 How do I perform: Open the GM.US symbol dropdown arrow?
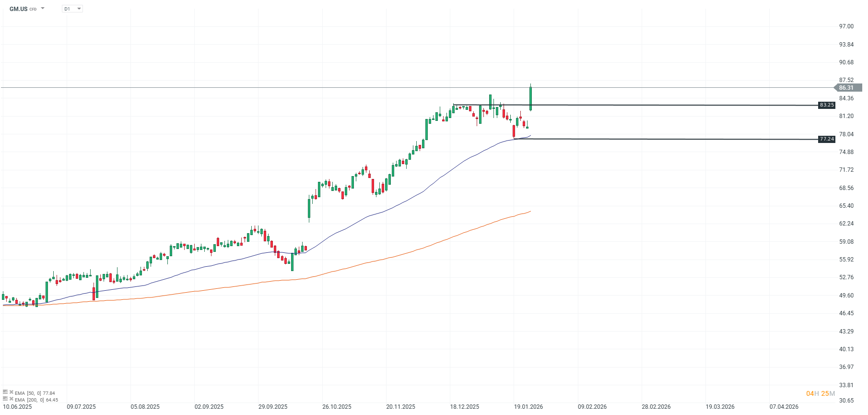43,9
